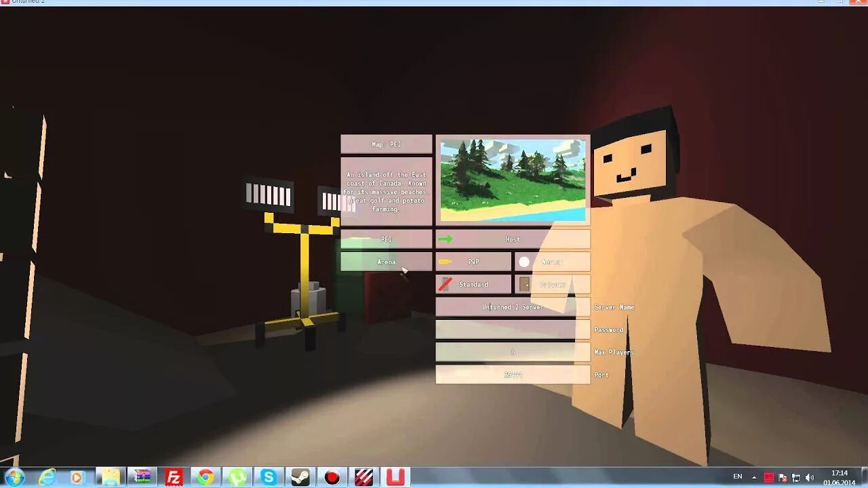The height and width of the screenshot is (488, 868).
Task: Open the Windows Start menu orb
Action: point(14,477)
